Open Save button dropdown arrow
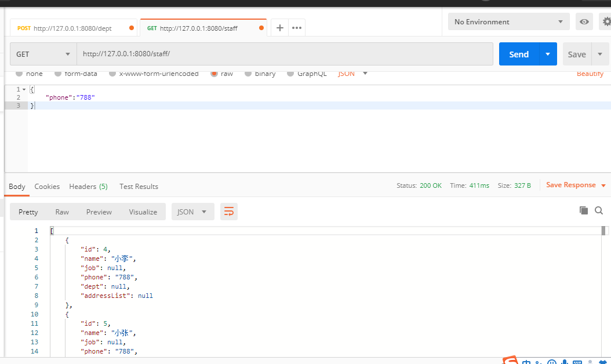Screen dimensions: 611x364 (x=600, y=54)
